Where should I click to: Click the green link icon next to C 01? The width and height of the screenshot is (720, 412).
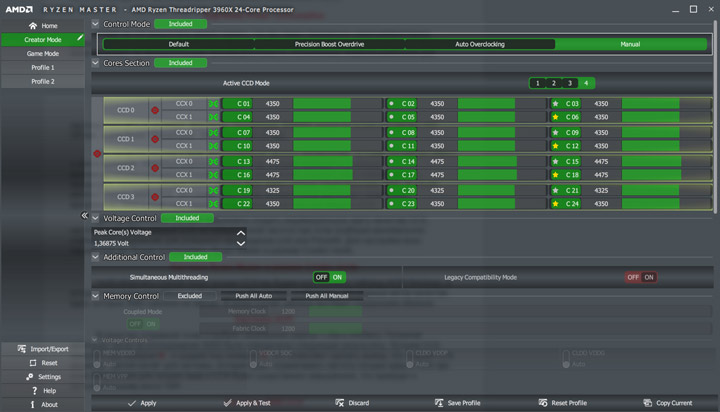click(x=213, y=103)
